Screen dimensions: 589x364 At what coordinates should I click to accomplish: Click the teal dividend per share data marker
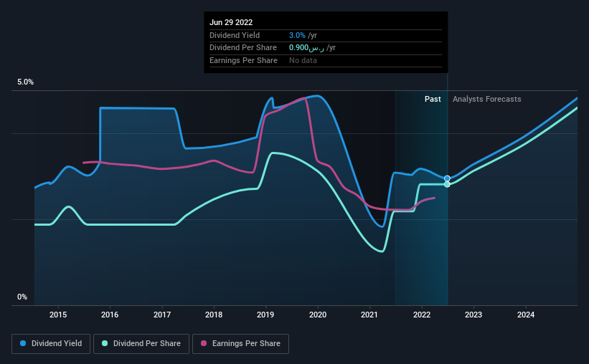447,184
